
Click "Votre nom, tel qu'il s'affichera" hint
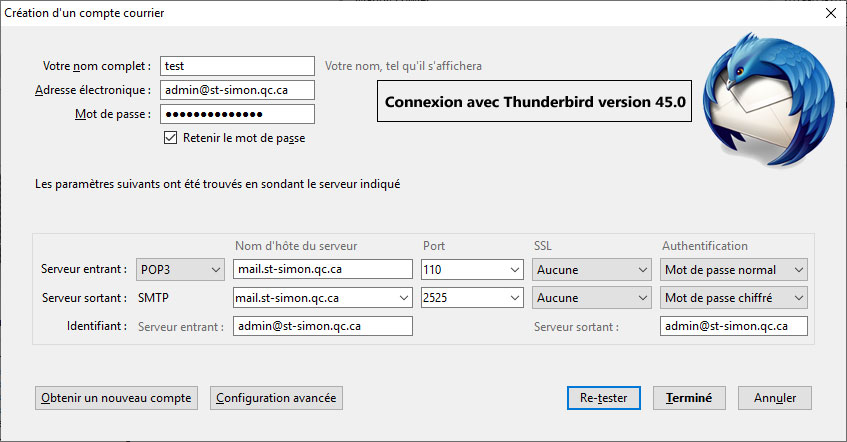[403, 66]
